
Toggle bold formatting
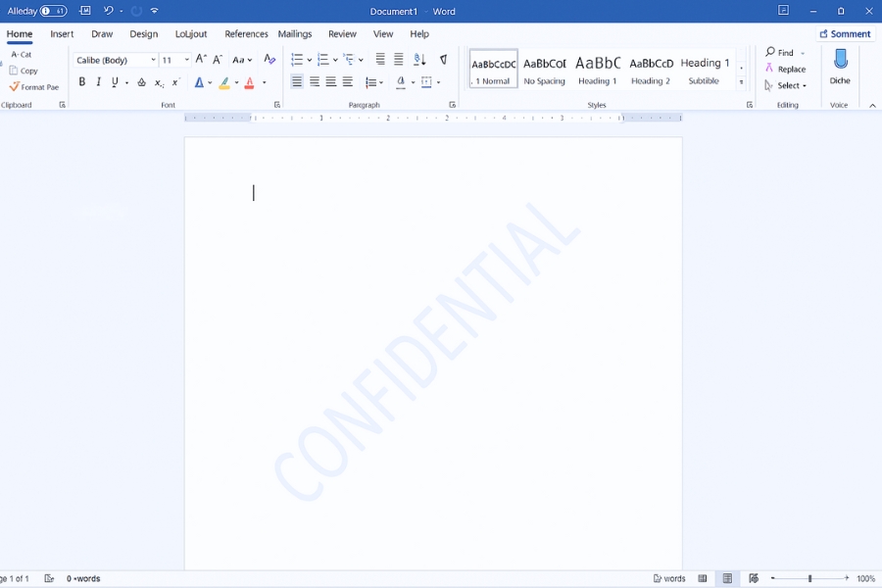tap(82, 81)
